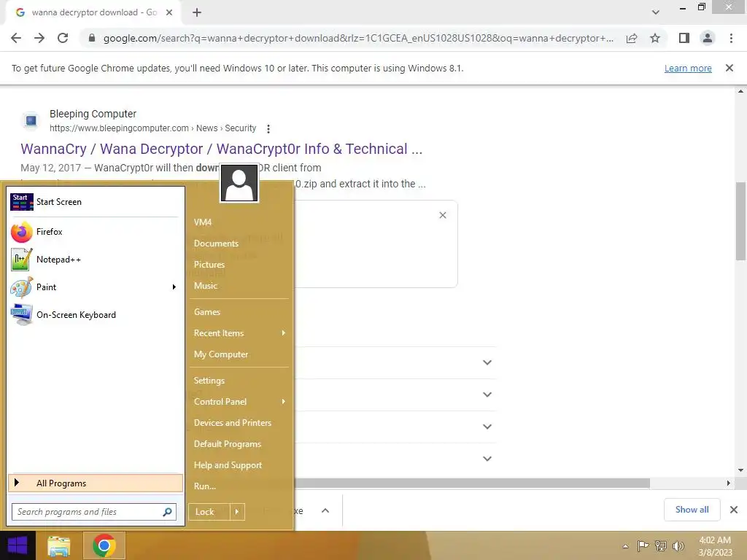Launch Notepad++ from the Start menu

pos(96,260)
